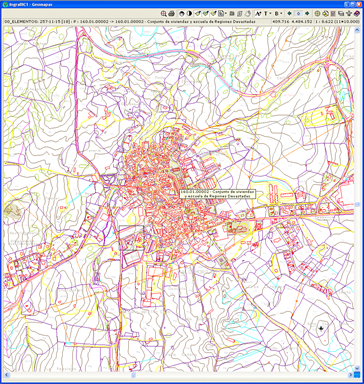
Task: Click the map tooltip about Regiones Devastadas
Action: [217, 194]
